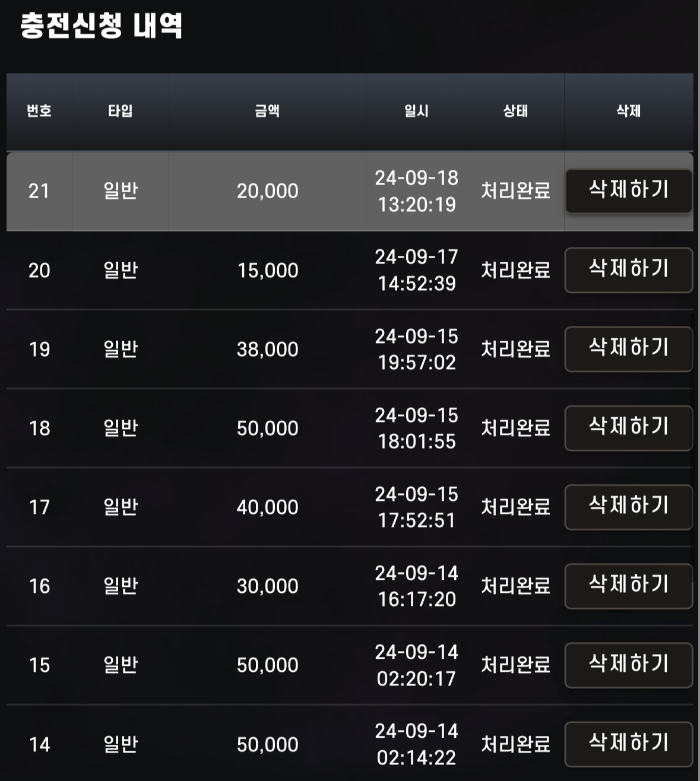Delete charge request number 20
Screen dimensions: 700x781
coord(629,270)
